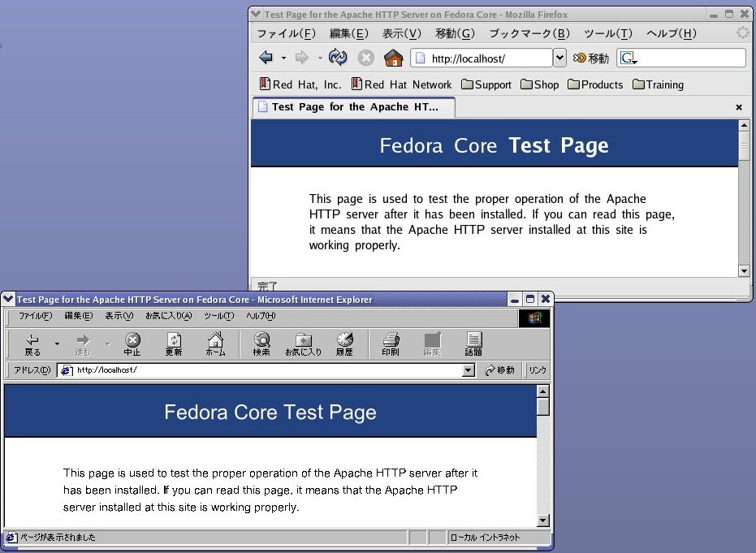Open Firefox URL history dropdown arrow

click(559, 58)
